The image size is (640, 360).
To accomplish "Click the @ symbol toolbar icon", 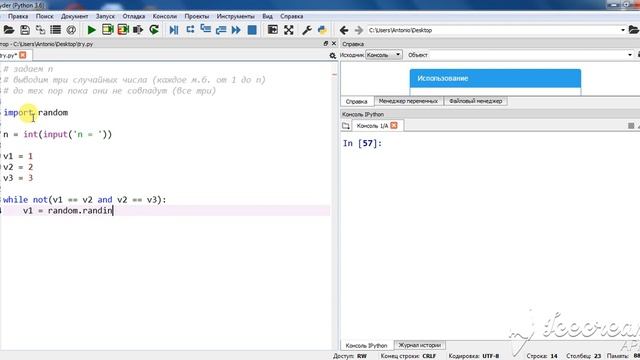I will click(x=71, y=30).
